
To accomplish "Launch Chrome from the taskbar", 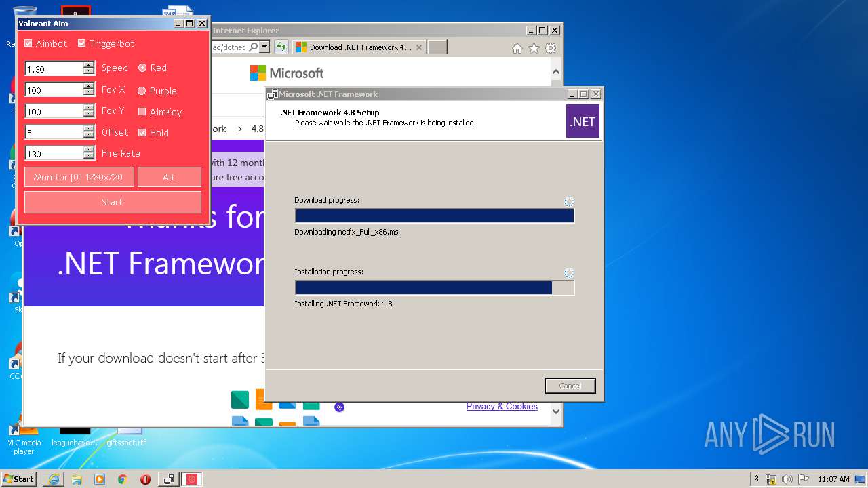I will 122,479.
